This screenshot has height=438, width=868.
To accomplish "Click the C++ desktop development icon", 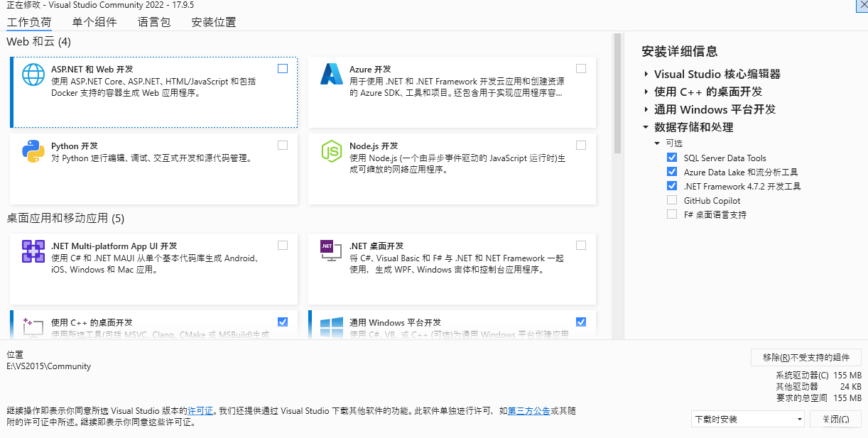I will click(x=33, y=327).
